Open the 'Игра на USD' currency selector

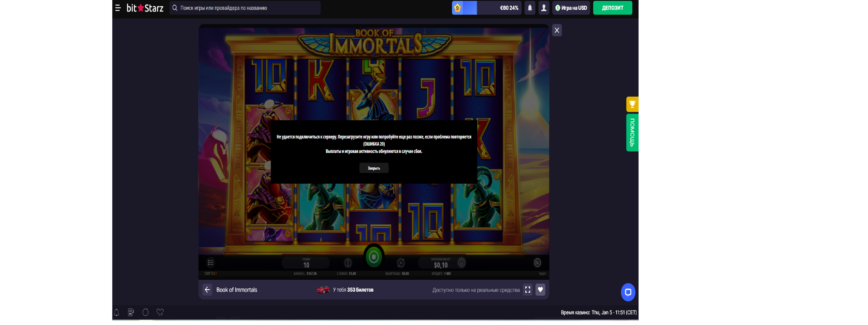click(x=571, y=8)
